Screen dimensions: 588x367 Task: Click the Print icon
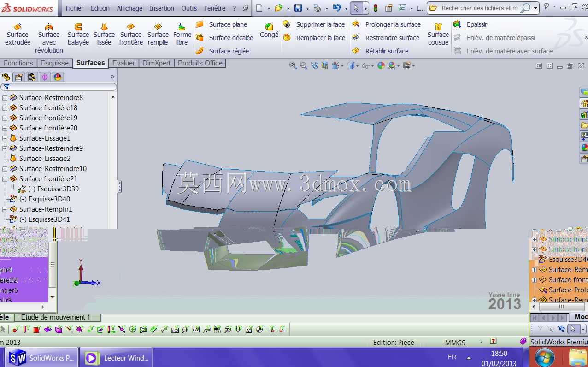tap(317, 8)
